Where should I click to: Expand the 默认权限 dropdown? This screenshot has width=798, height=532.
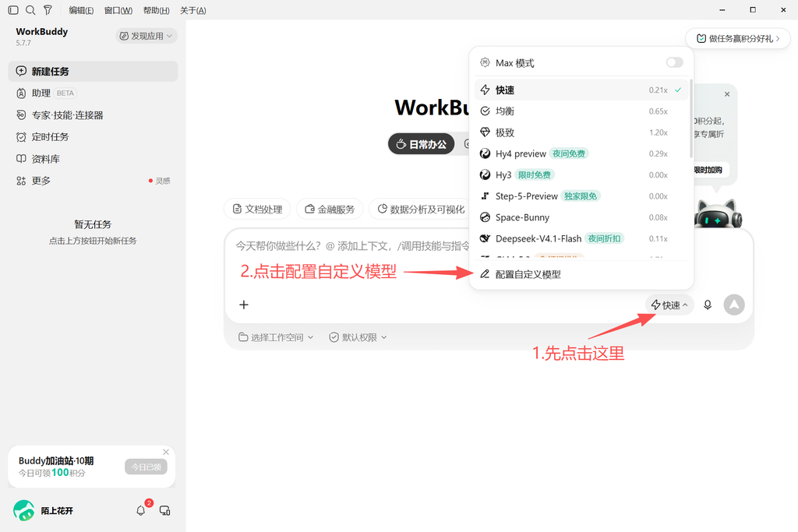pos(358,337)
